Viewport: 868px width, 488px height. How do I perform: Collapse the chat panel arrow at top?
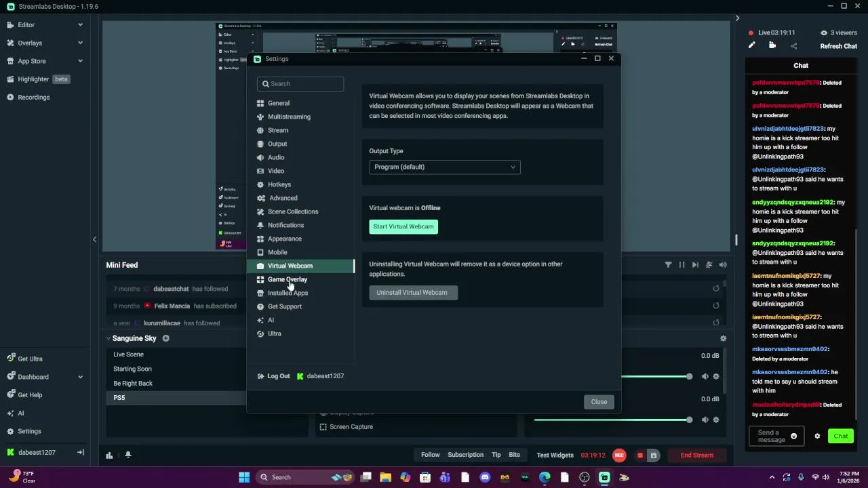[737, 18]
